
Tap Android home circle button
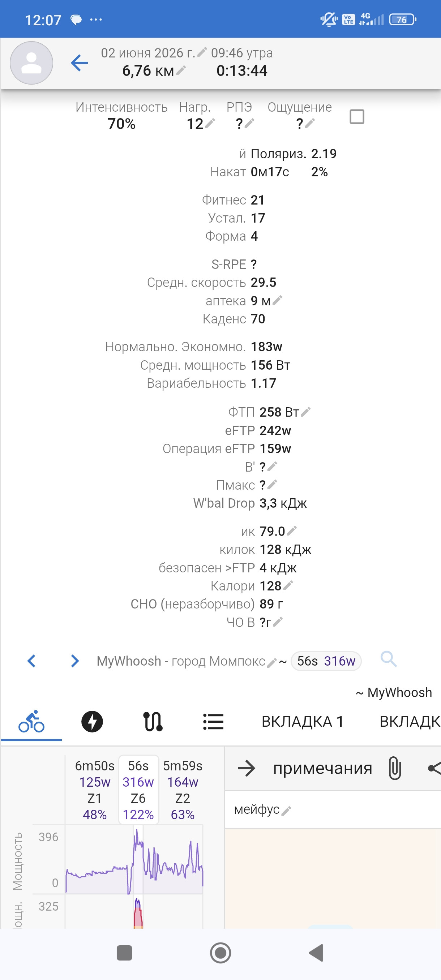tap(221, 953)
